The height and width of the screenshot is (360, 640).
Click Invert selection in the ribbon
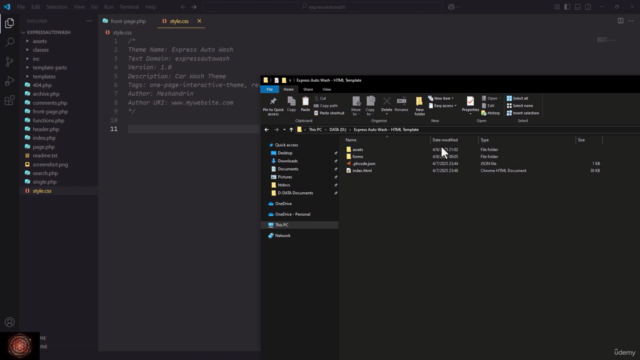[x=523, y=113]
